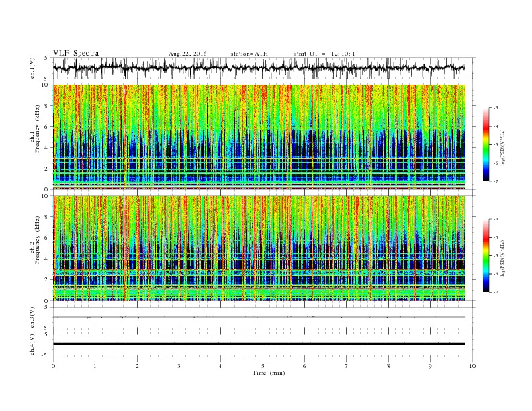The width and height of the screenshot is (532, 411).
Task: Click the "-7" value on the lower color bar
Action: (496, 292)
